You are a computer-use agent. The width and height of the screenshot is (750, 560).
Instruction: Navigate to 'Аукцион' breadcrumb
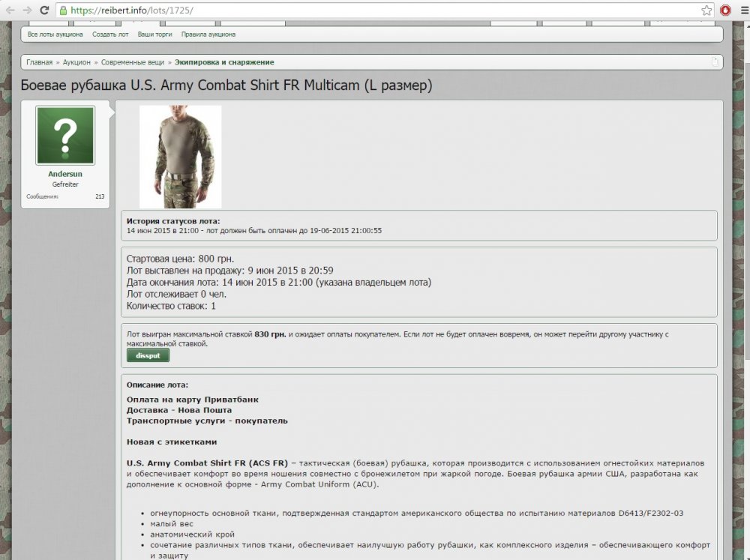point(76,62)
